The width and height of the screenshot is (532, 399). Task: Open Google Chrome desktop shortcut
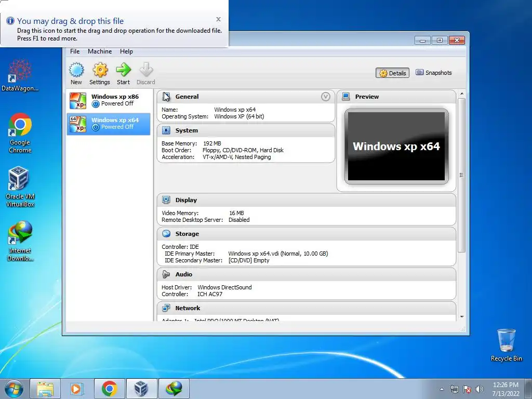click(20, 133)
